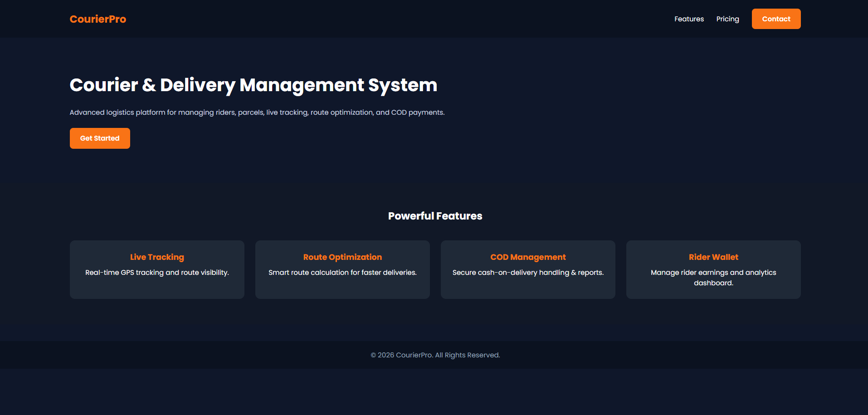Open the Features navigation link
The image size is (868, 415).
(689, 19)
